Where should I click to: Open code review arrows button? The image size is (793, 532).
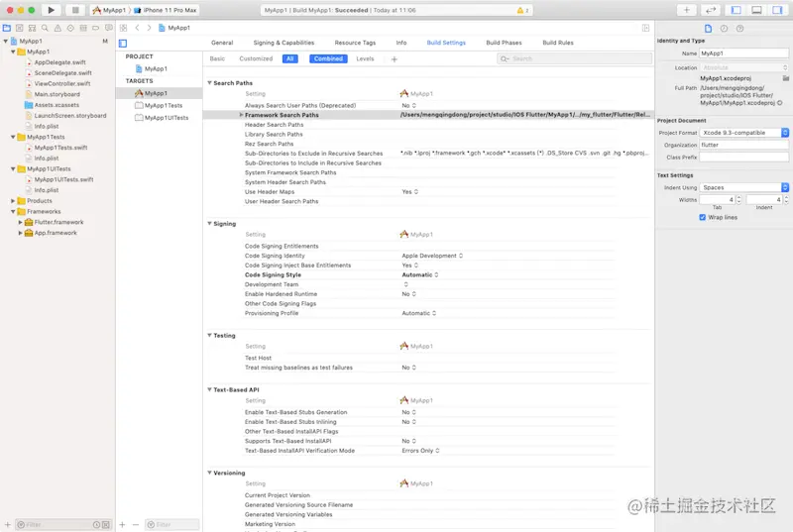711,10
